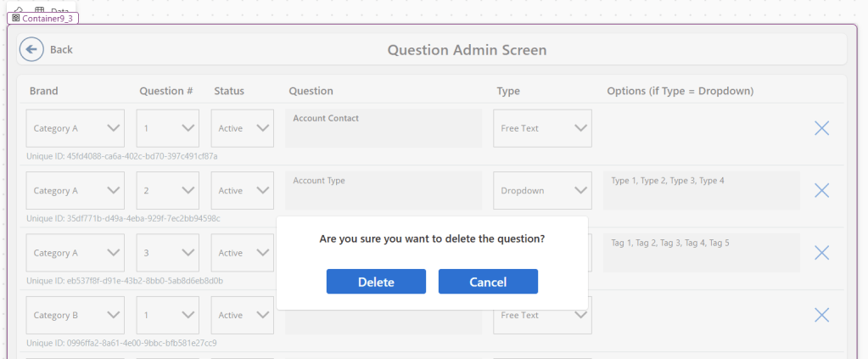The height and width of the screenshot is (359, 868).
Task: Open Type dropdown set to Dropdown
Action: 542,191
